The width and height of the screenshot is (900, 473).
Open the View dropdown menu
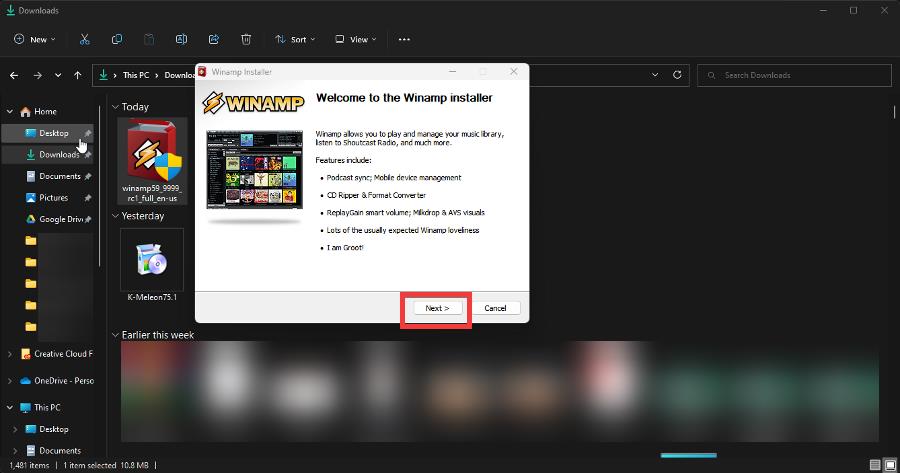coord(356,40)
